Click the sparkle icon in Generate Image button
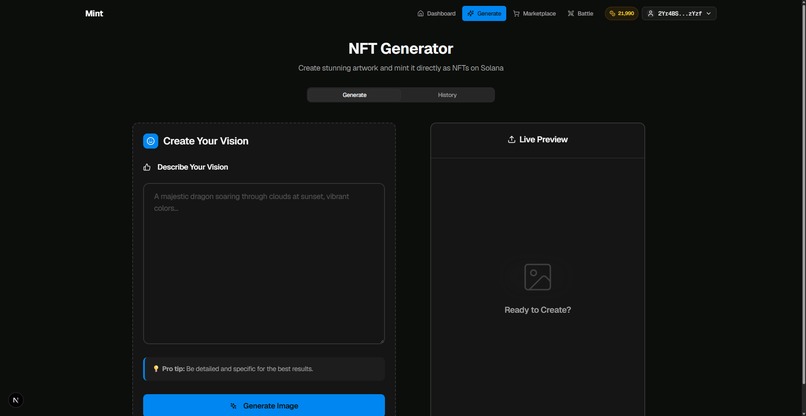 [234, 406]
